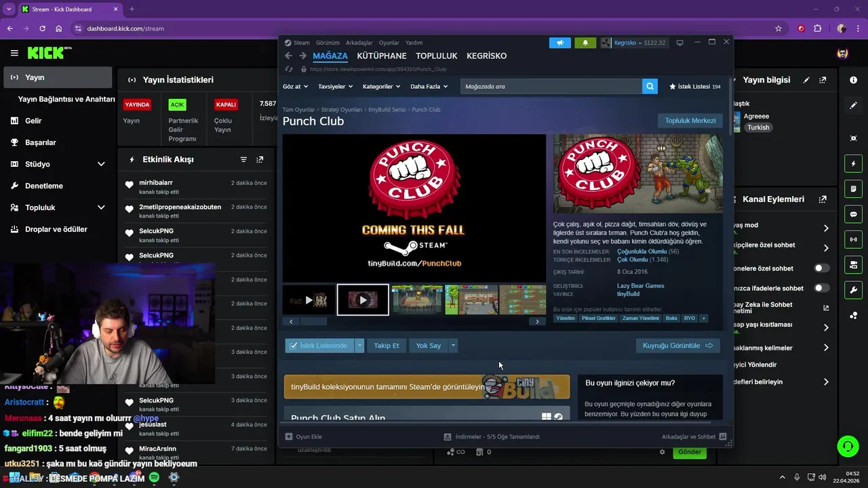This screenshot has width=868, height=488.
Task: Pop out the Etkinlik Akışı panel
Action: coord(260,159)
